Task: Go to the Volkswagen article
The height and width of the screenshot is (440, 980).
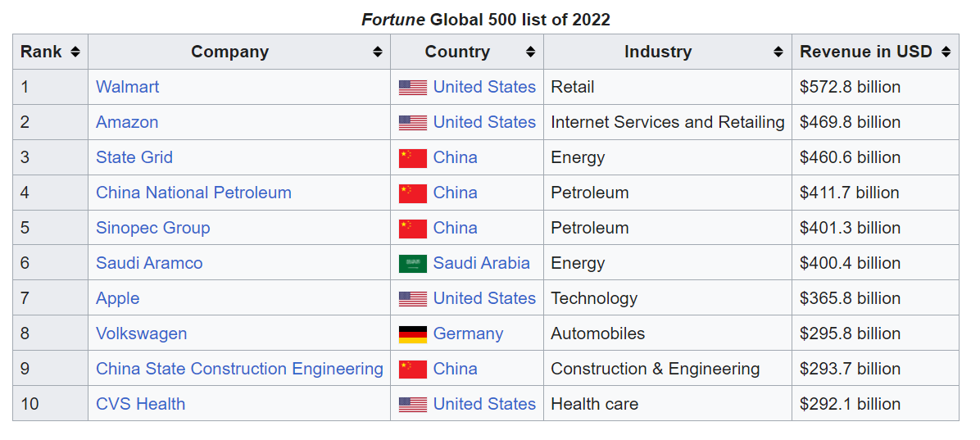Action: pos(141,333)
